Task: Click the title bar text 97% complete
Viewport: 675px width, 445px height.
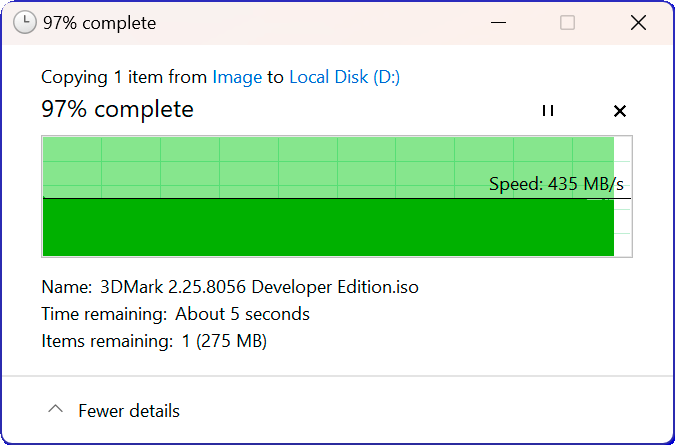Action: click(99, 22)
